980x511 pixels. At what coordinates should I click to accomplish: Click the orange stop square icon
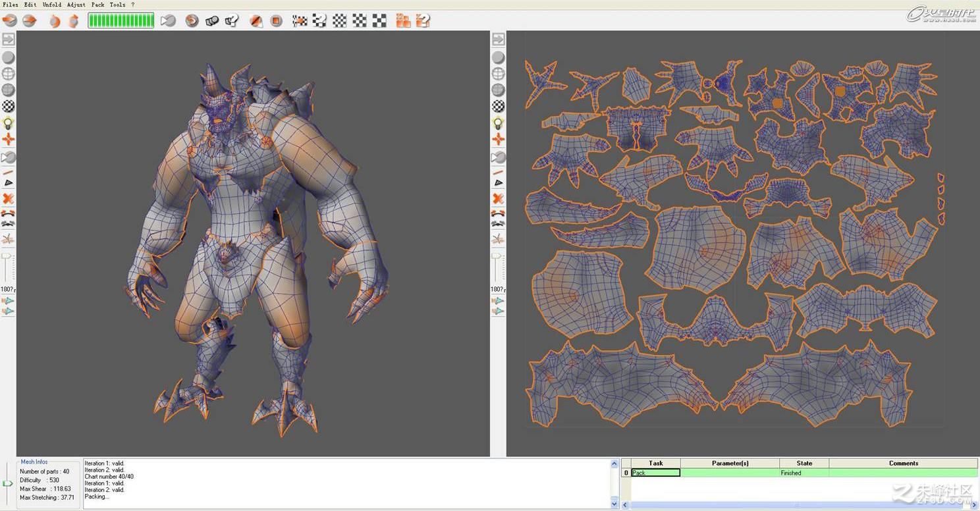(277, 21)
